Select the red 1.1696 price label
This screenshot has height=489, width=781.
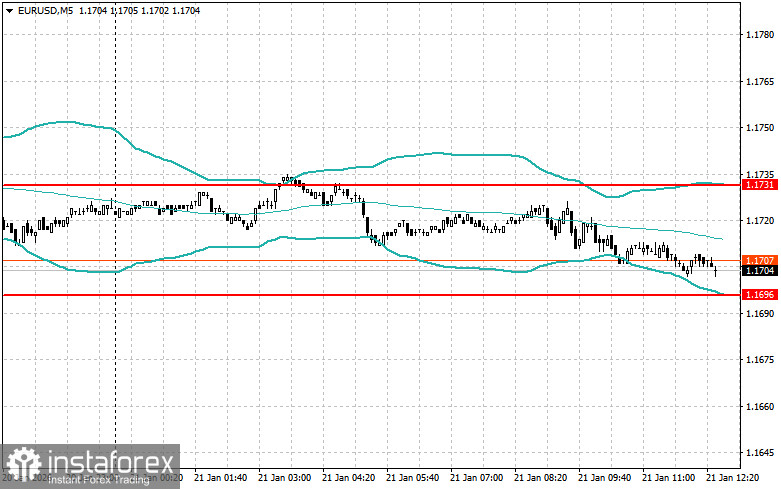[760, 295]
